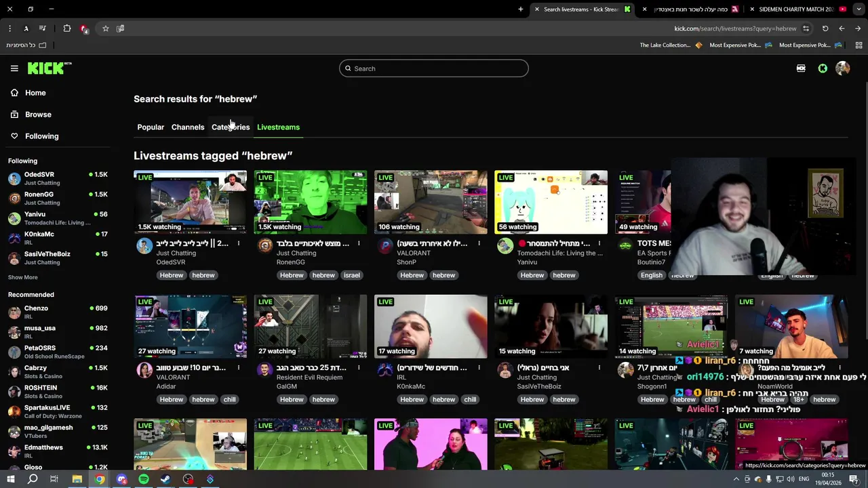
Task: Open the Kick hamburger sidebar menu
Action: (x=14, y=68)
